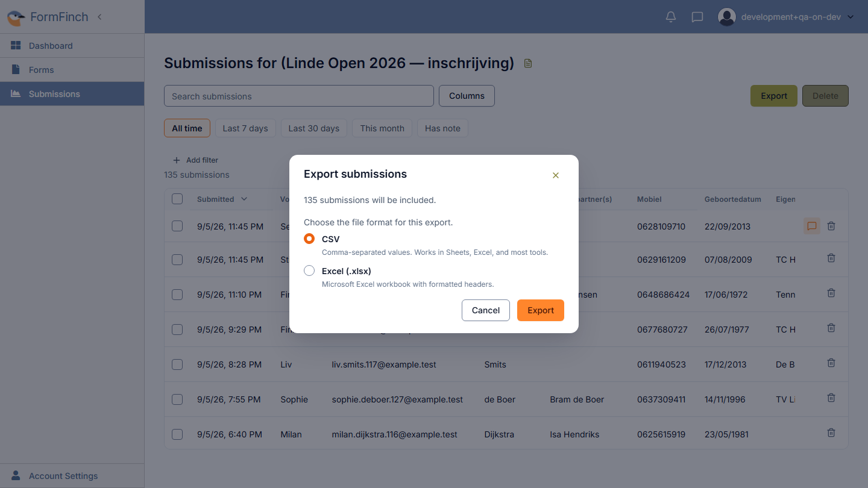Viewport: 868px width, 488px height.
Task: Delete the row with birthdate 07/08/2009
Action: coord(831,258)
